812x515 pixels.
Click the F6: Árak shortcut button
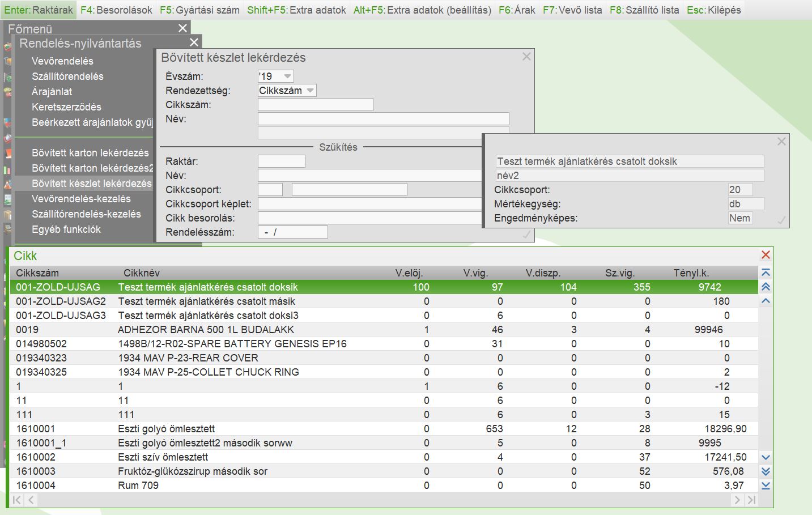point(517,10)
